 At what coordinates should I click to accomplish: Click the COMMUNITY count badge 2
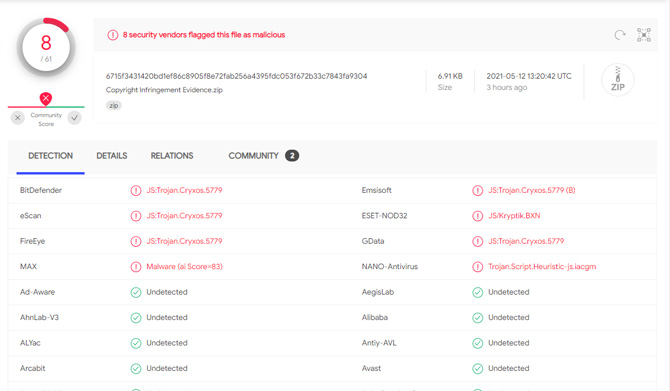[x=292, y=156]
